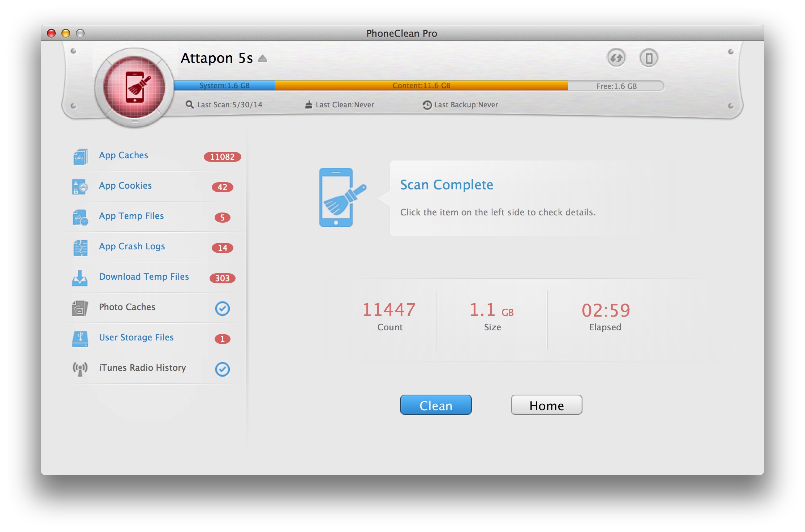The image size is (805, 532).
Task: Toggle the iTunes Radio History checkmark
Action: [x=222, y=369]
